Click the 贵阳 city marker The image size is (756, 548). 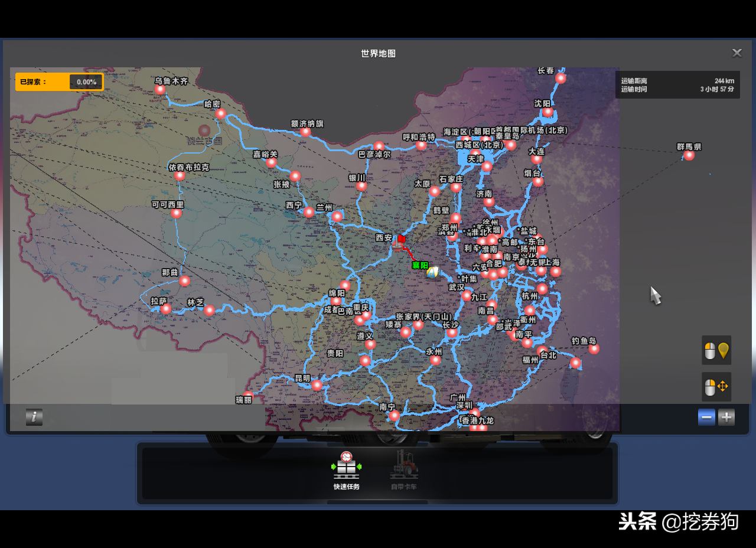[365, 360]
